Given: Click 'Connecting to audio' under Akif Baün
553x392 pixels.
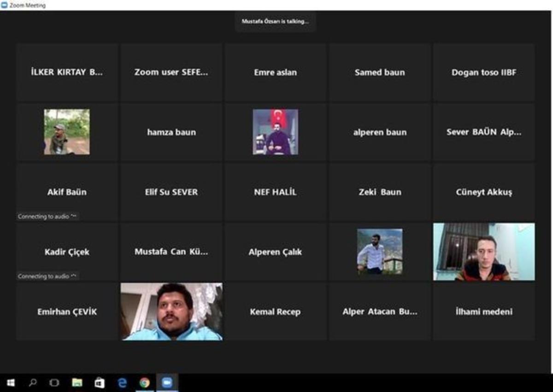Looking at the screenshot, I should 47,216.
